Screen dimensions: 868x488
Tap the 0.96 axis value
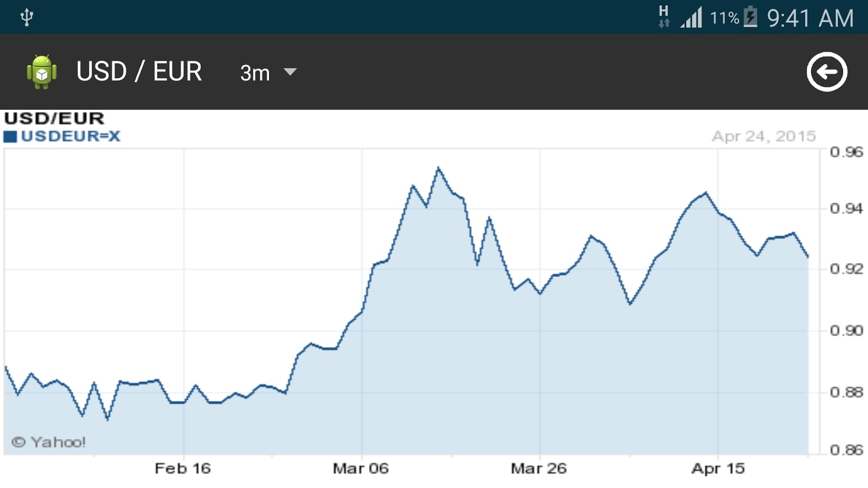(x=846, y=152)
